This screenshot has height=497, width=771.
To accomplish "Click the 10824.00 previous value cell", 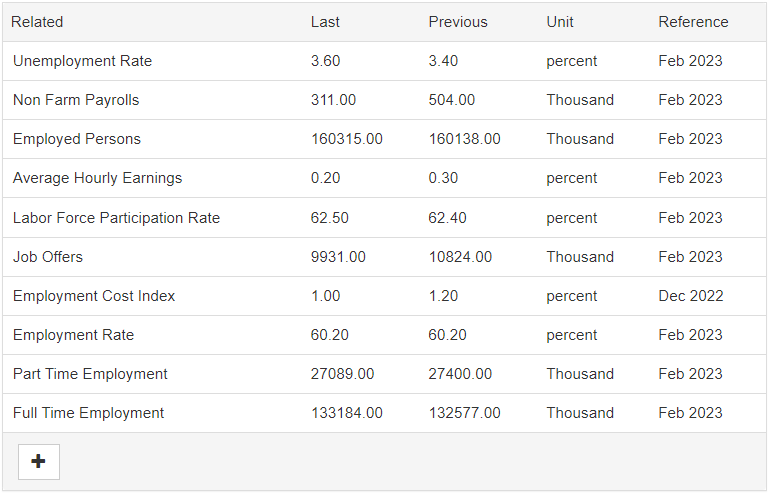I will pyautogui.click(x=460, y=257).
